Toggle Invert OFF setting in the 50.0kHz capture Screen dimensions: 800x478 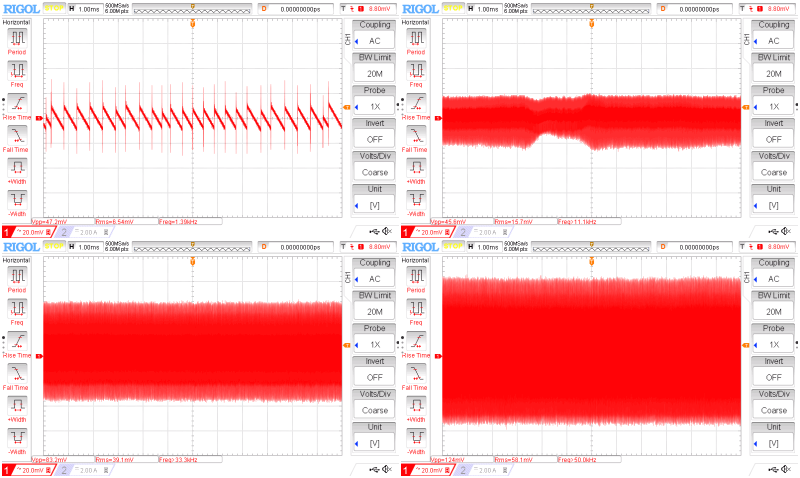[x=774, y=371]
